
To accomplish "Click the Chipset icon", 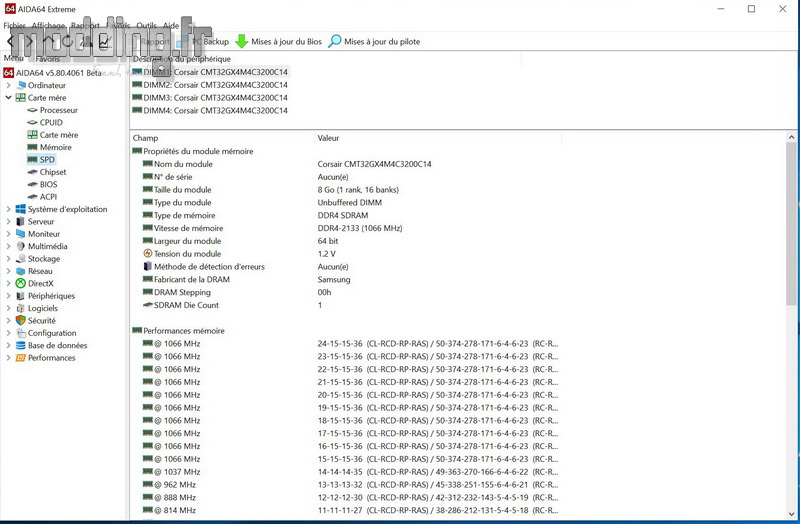I will (x=32, y=172).
